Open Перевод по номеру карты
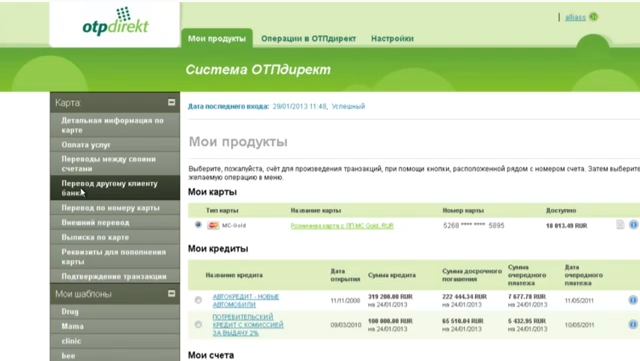 (115, 208)
